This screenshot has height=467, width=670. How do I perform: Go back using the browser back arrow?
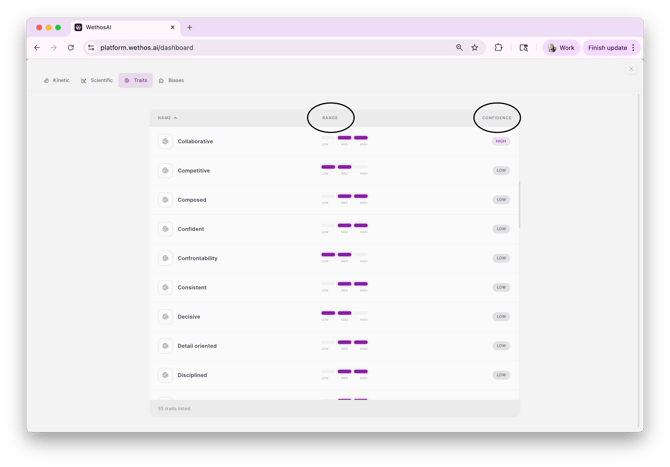point(37,48)
